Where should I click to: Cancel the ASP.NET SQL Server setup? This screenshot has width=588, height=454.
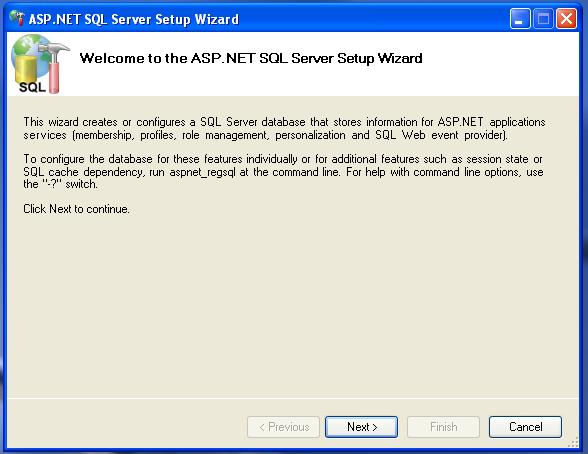[x=525, y=427]
